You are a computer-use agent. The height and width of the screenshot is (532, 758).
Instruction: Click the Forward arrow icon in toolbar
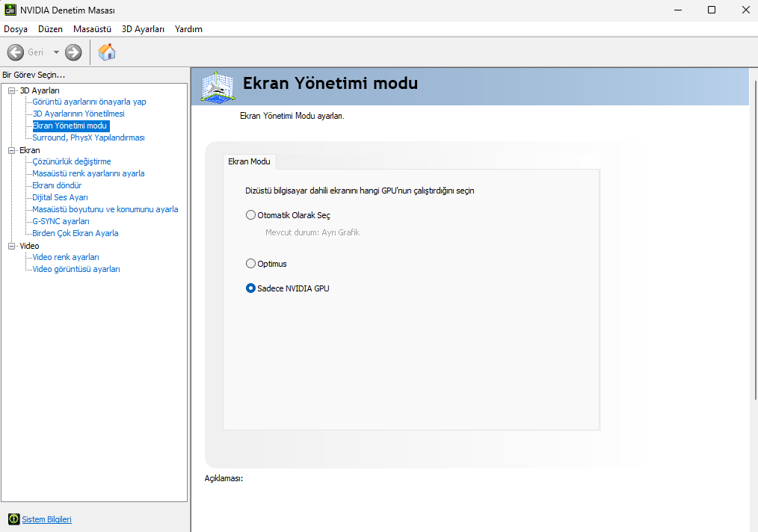[x=73, y=52]
